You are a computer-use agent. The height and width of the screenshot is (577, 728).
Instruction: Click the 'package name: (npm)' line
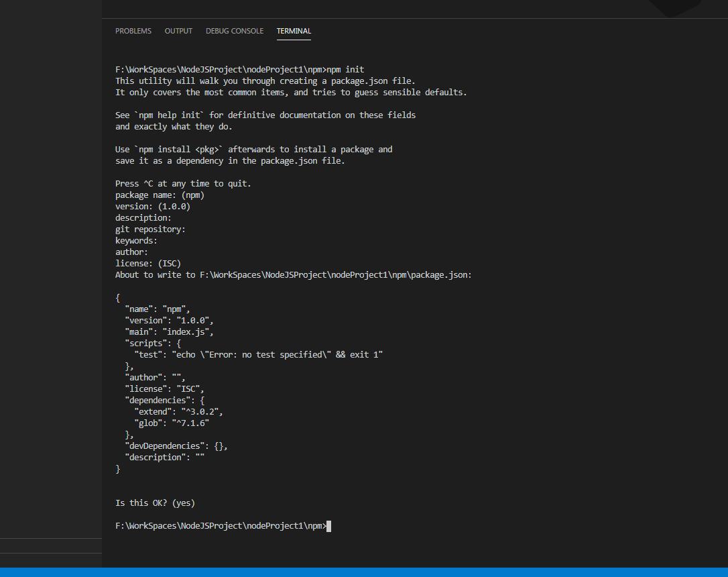point(160,195)
